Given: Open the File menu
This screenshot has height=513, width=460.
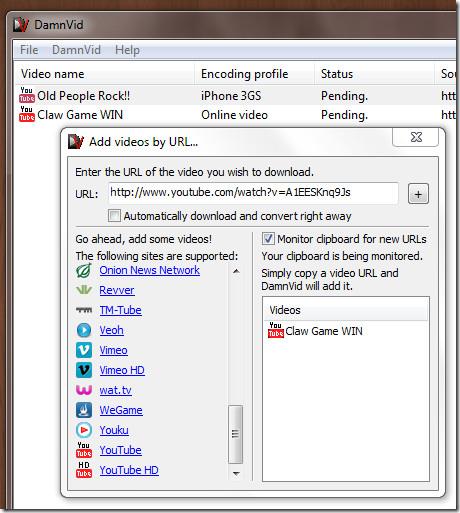Looking at the screenshot, I should pyautogui.click(x=29, y=50).
